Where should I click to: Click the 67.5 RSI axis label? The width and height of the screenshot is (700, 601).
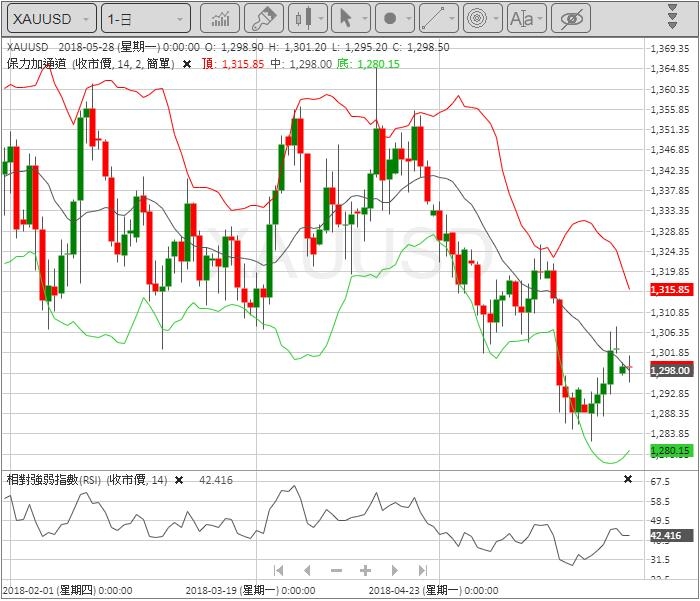(660, 481)
